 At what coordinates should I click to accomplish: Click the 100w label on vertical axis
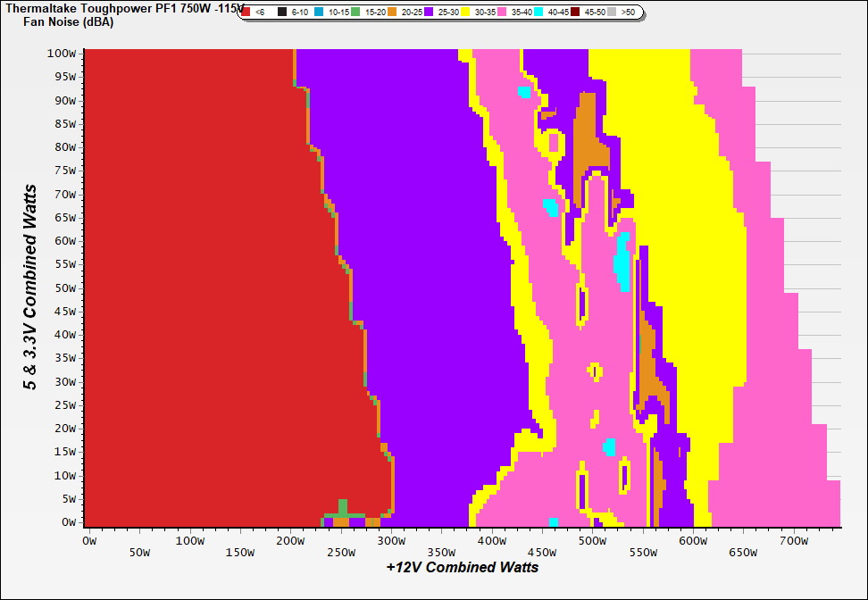tap(64, 54)
